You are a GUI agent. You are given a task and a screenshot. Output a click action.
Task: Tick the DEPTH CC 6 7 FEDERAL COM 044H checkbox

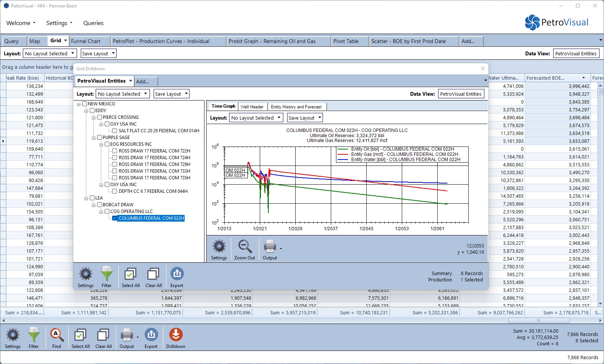(115, 191)
